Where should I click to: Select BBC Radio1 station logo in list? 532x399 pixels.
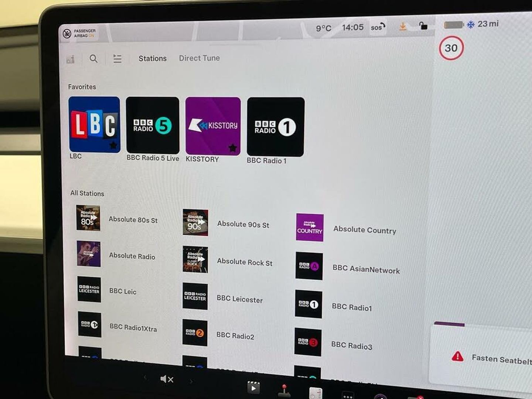click(308, 304)
